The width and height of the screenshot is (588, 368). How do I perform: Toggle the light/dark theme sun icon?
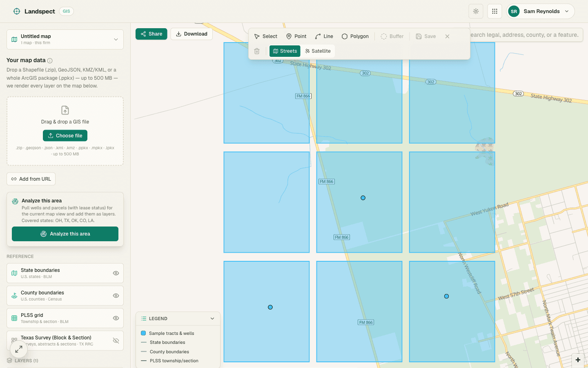(476, 11)
